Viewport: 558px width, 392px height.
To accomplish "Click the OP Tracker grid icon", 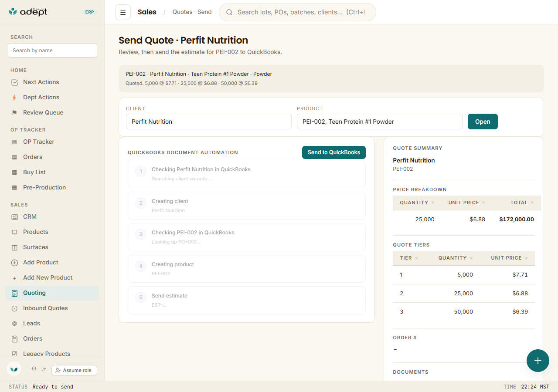I will pos(14,142).
